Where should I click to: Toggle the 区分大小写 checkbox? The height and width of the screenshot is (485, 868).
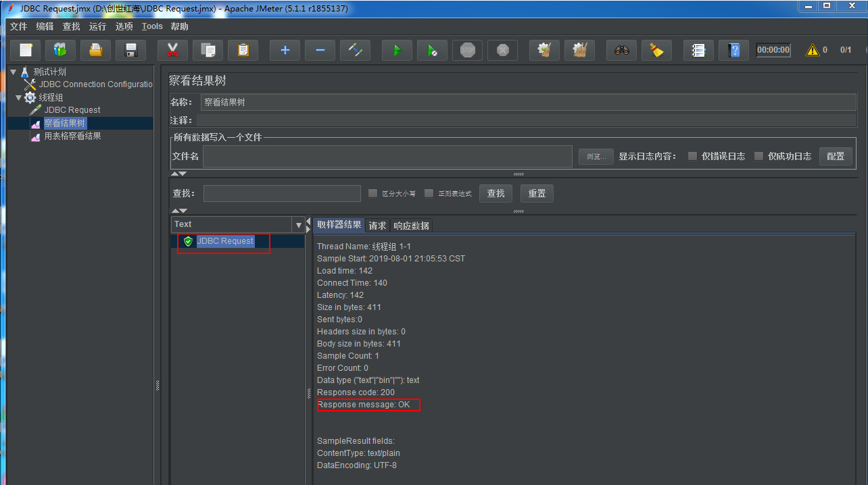click(x=372, y=193)
